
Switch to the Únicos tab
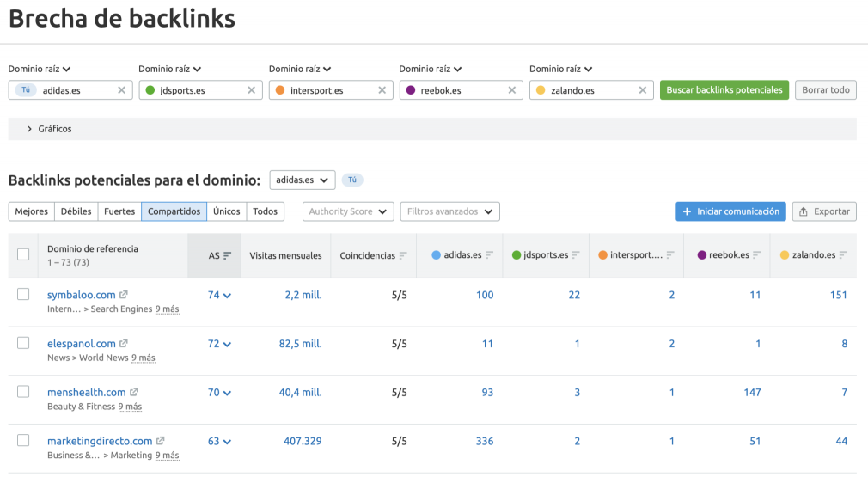pos(226,211)
